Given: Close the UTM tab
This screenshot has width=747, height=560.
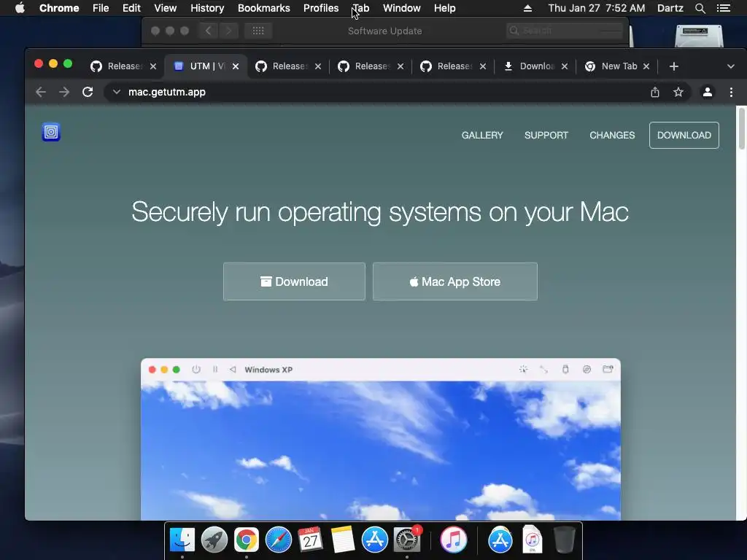Looking at the screenshot, I should click(236, 66).
